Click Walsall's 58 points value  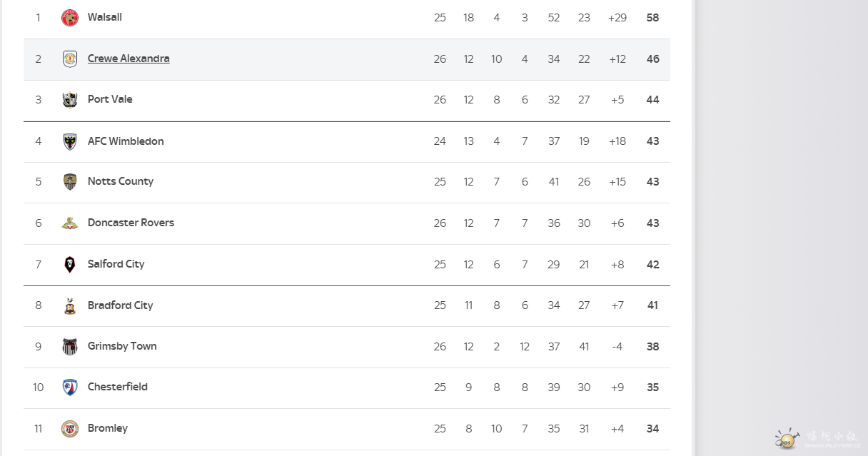652,17
